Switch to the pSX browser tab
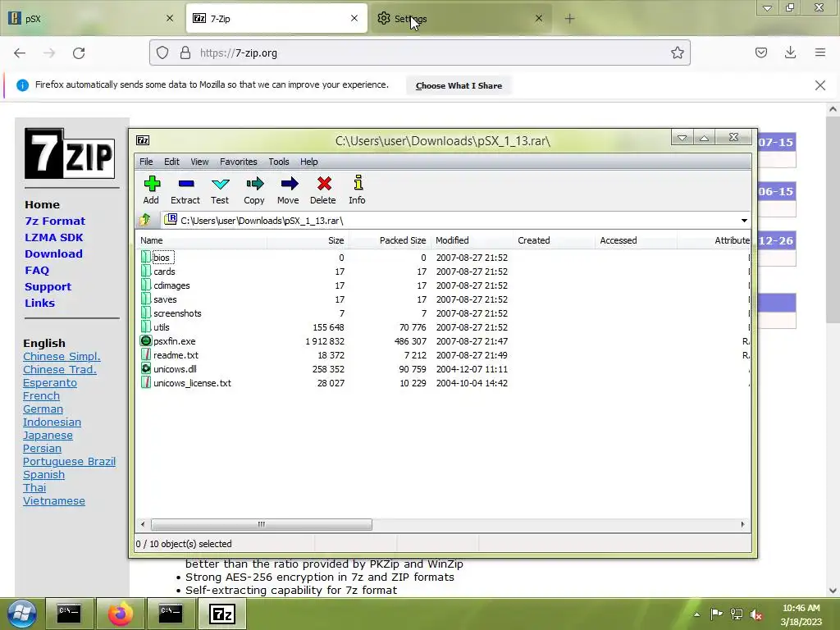Image resolution: width=840 pixels, height=630 pixels. pos(91,18)
